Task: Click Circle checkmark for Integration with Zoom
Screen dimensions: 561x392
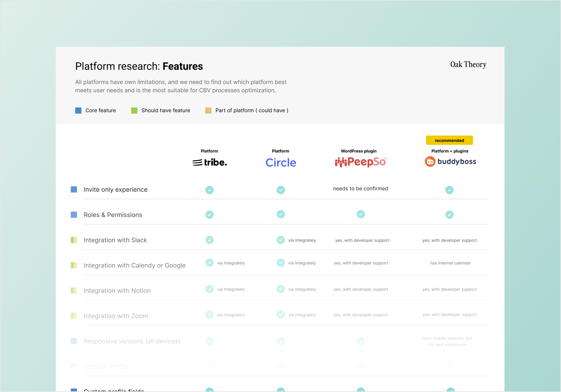Action: pos(281,314)
